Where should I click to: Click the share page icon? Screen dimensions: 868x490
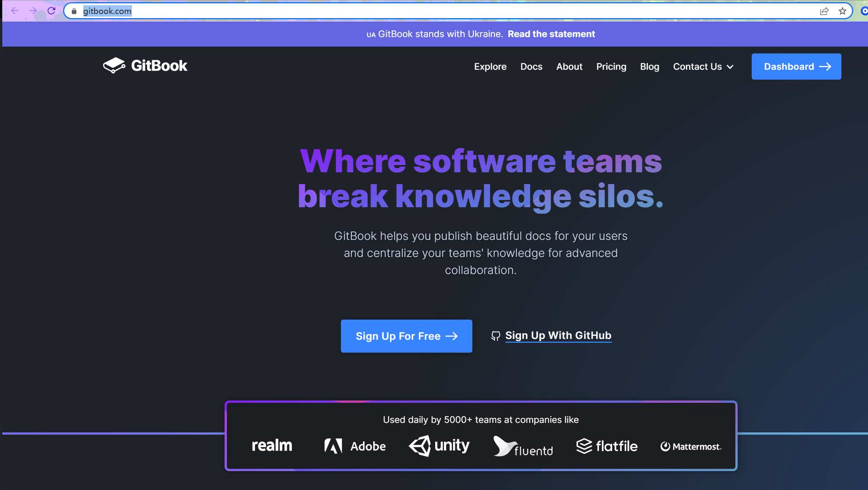[824, 11]
